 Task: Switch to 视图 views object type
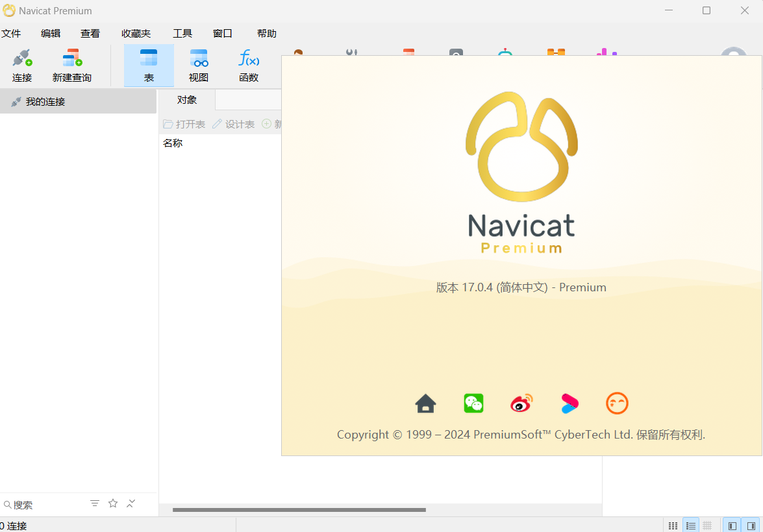click(199, 66)
